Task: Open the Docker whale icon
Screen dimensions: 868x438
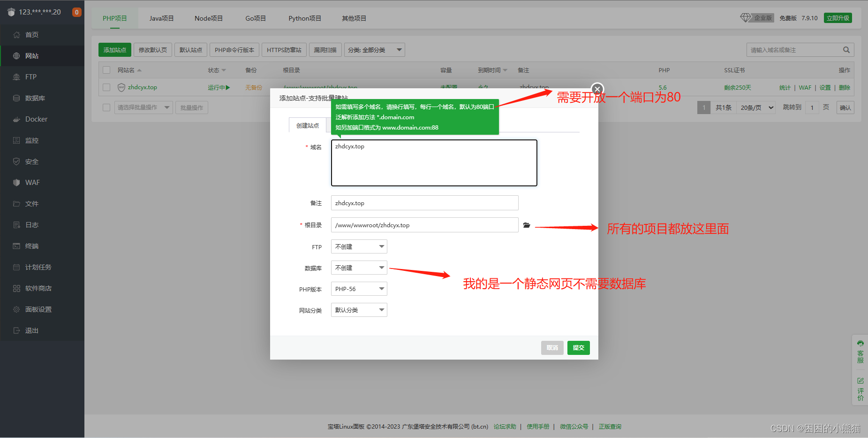Action: tap(16, 119)
